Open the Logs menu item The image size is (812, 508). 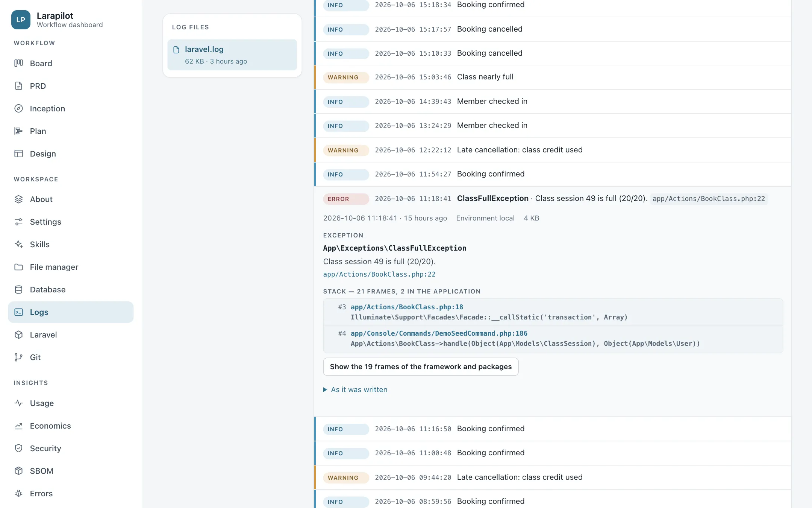pyautogui.click(x=71, y=312)
